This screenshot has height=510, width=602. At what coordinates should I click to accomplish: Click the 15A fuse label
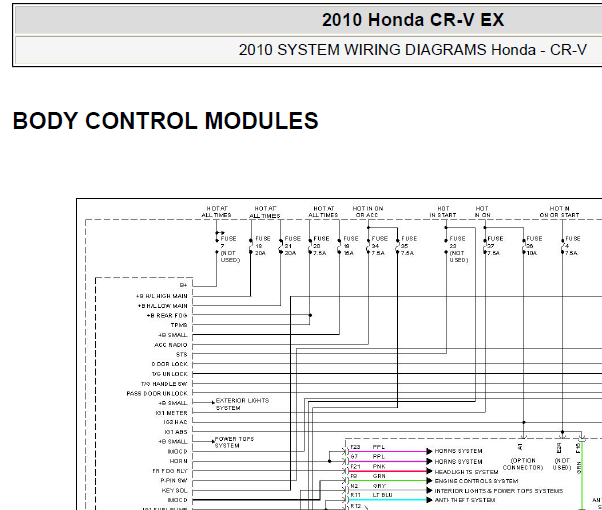(351, 246)
